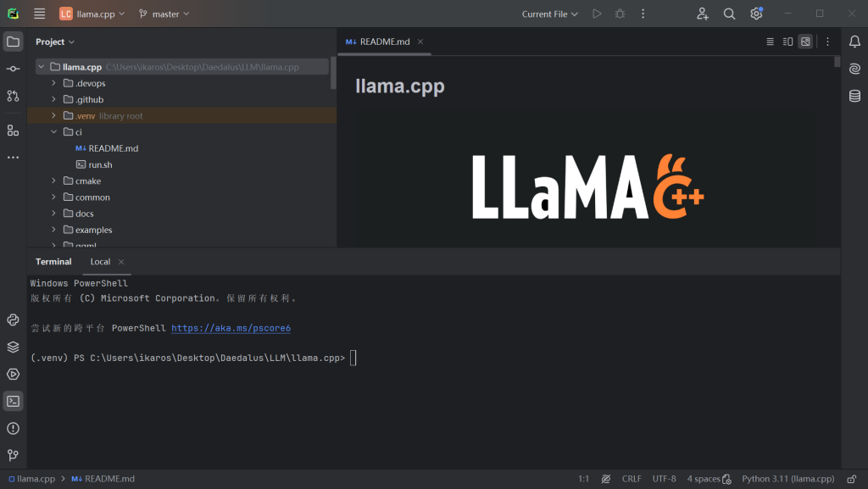868x489 pixels.
Task: Expand the cmake folder
Action: [x=53, y=181]
